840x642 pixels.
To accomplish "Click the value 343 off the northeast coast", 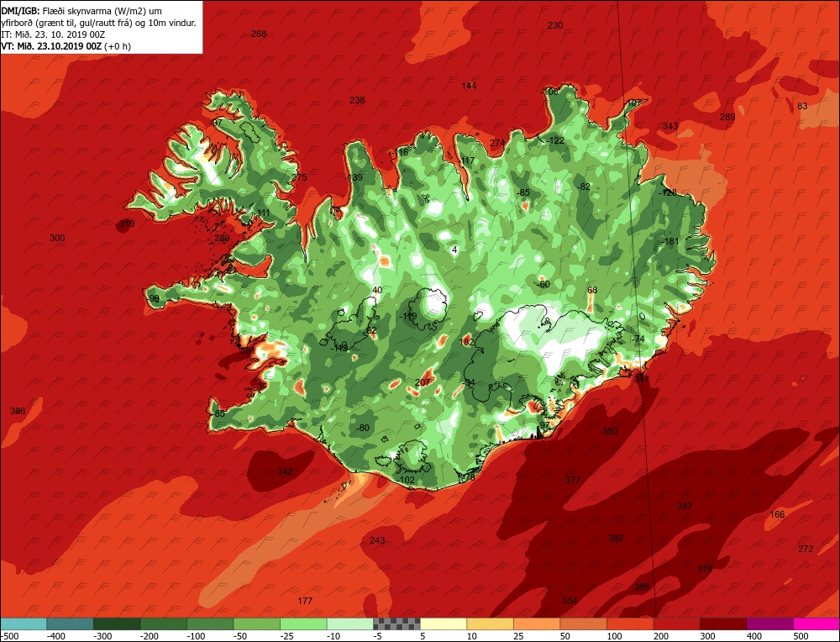I will (x=670, y=127).
